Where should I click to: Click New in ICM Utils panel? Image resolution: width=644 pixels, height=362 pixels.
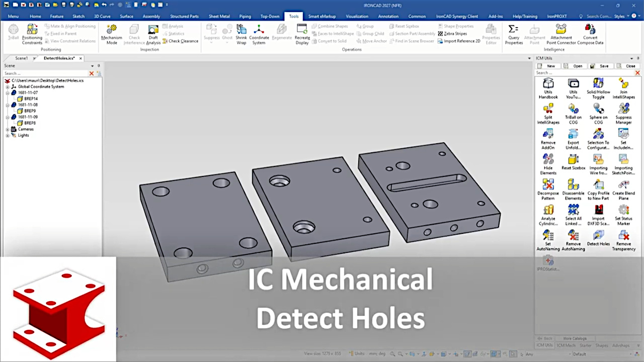547,66
